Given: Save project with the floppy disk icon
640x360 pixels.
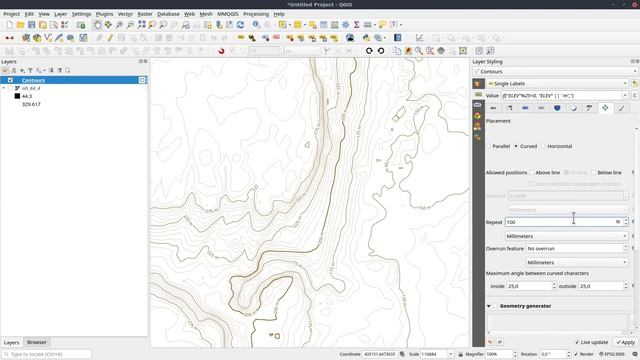Looking at the screenshot, I should coord(31,25).
